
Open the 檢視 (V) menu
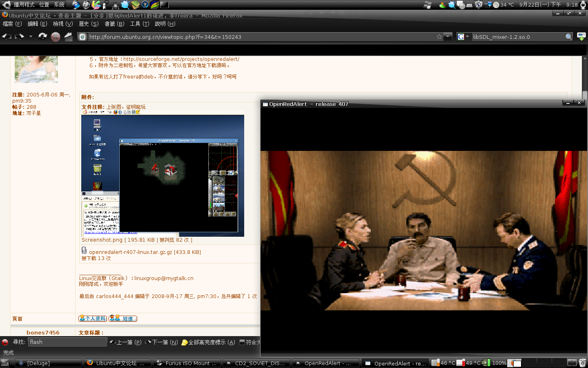point(63,24)
